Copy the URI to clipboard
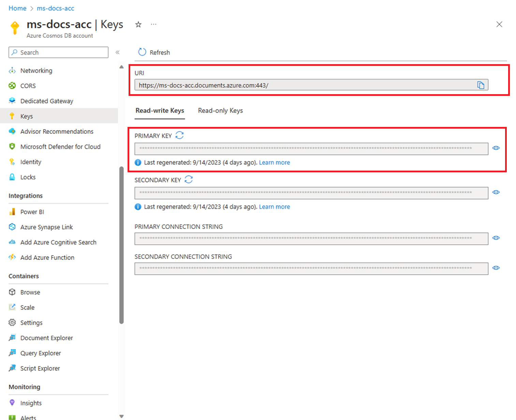Screen dimensions: 516x420 pos(481,85)
